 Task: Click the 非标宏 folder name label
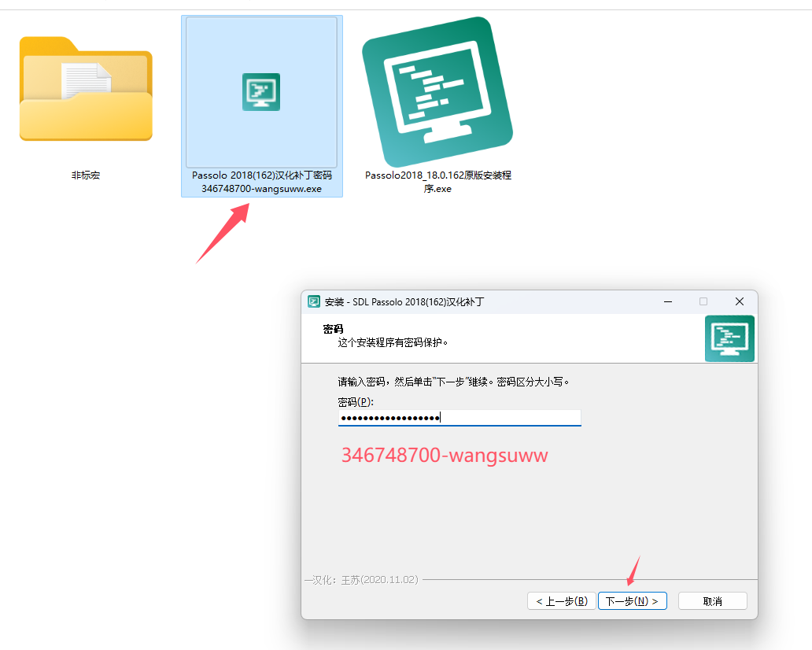[86, 175]
